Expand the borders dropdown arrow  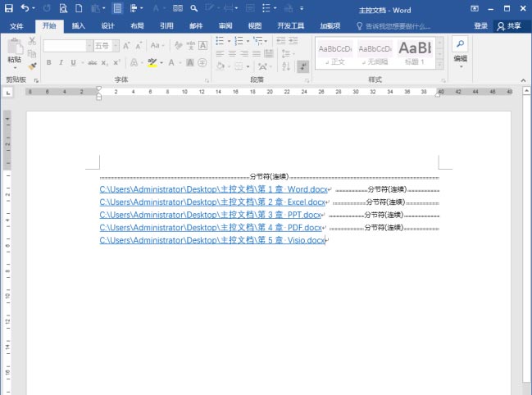coord(248,66)
